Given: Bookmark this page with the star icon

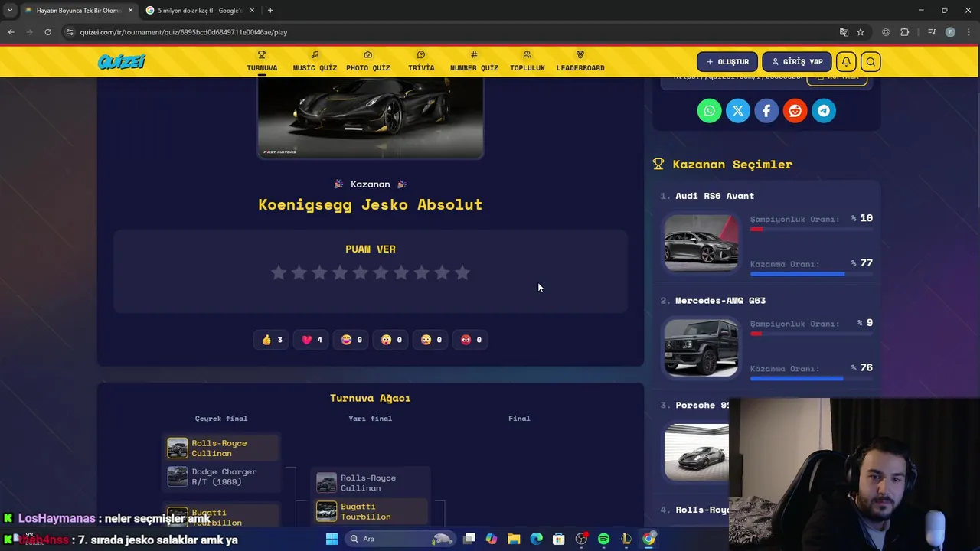Looking at the screenshot, I should [x=861, y=32].
